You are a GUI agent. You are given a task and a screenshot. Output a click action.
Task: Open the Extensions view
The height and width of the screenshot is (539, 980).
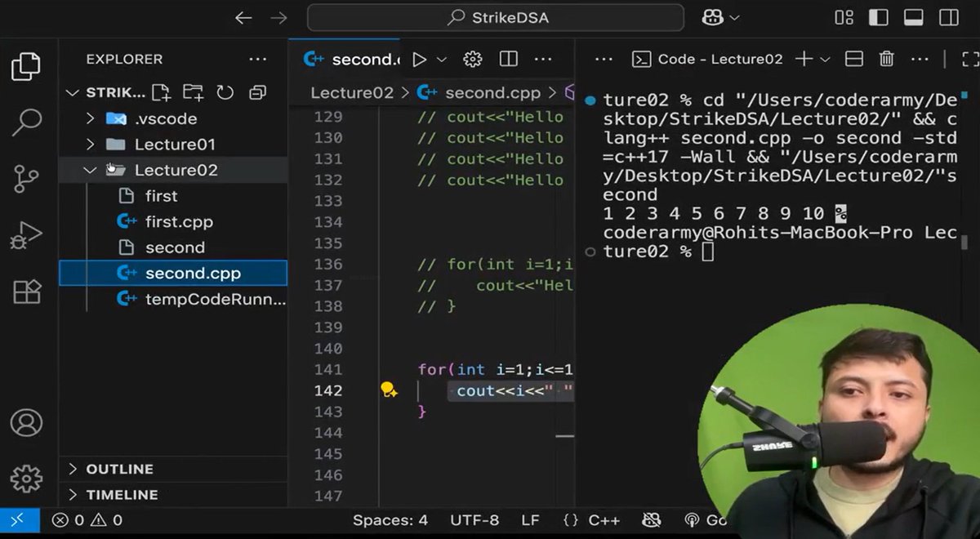click(26, 292)
